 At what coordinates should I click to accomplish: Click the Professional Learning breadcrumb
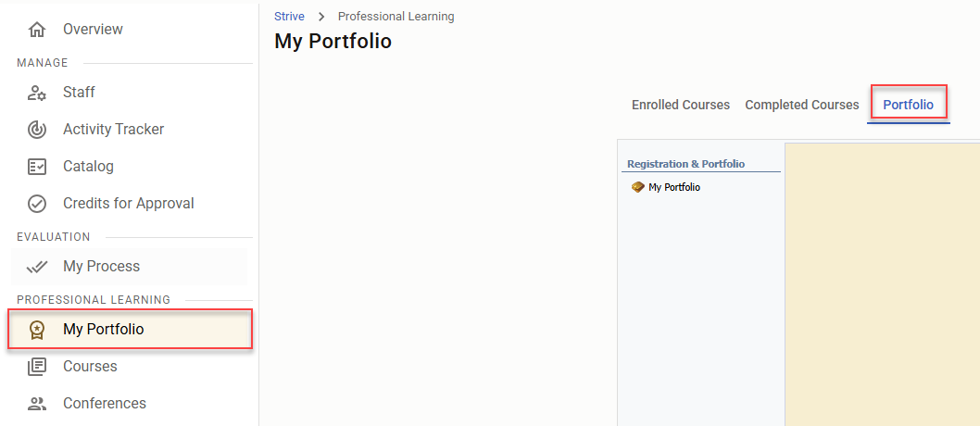click(x=396, y=17)
